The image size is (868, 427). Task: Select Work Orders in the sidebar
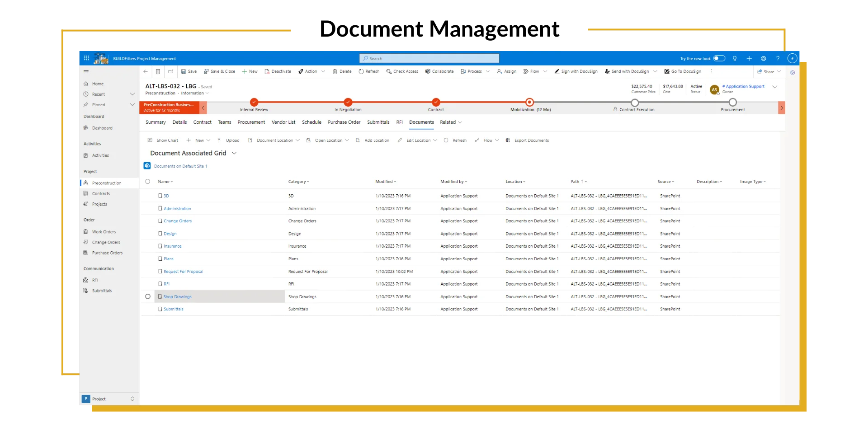click(104, 231)
